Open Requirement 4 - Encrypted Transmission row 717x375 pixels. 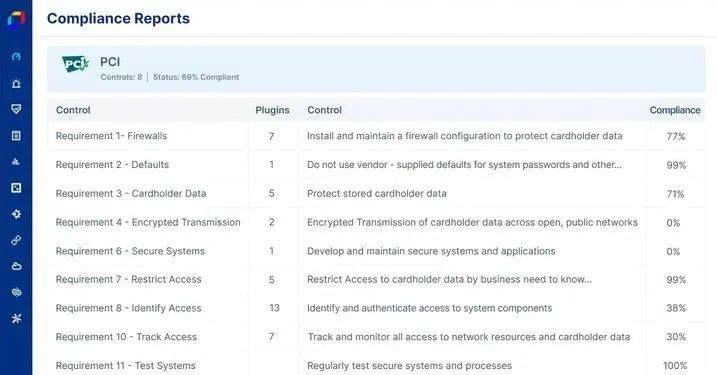click(376, 222)
